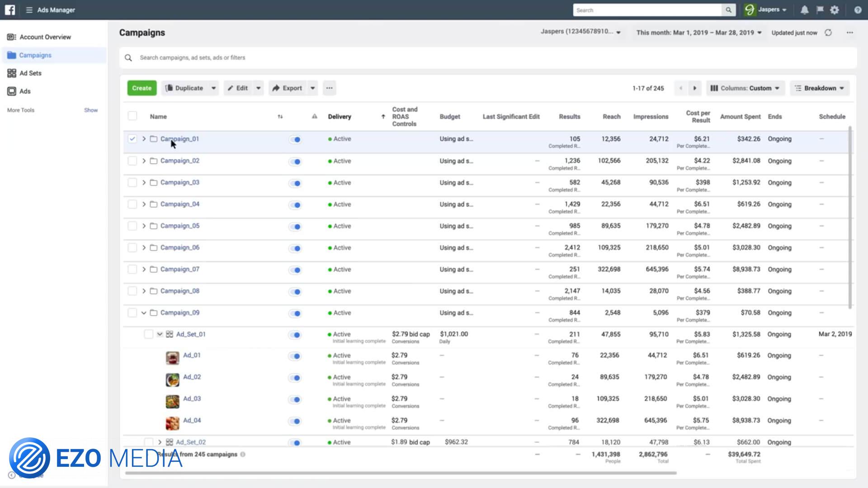Uncheck the Campaign_01 checkbox
868x488 pixels.
132,139
